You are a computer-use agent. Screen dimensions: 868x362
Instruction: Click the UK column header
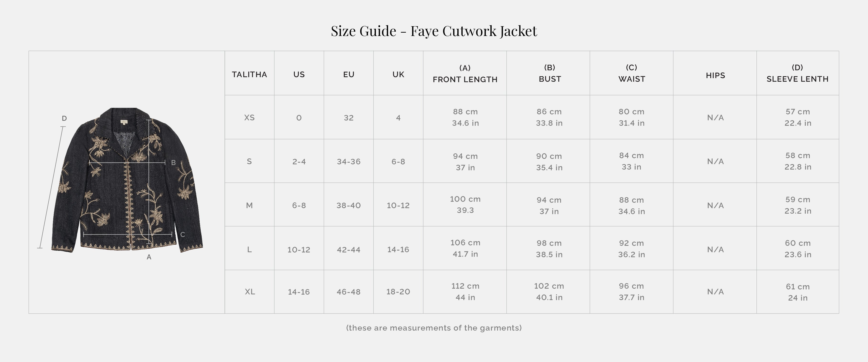398,74
